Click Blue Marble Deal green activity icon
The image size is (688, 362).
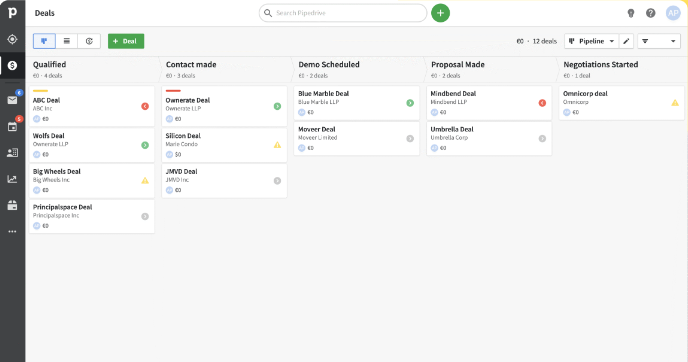tap(410, 103)
